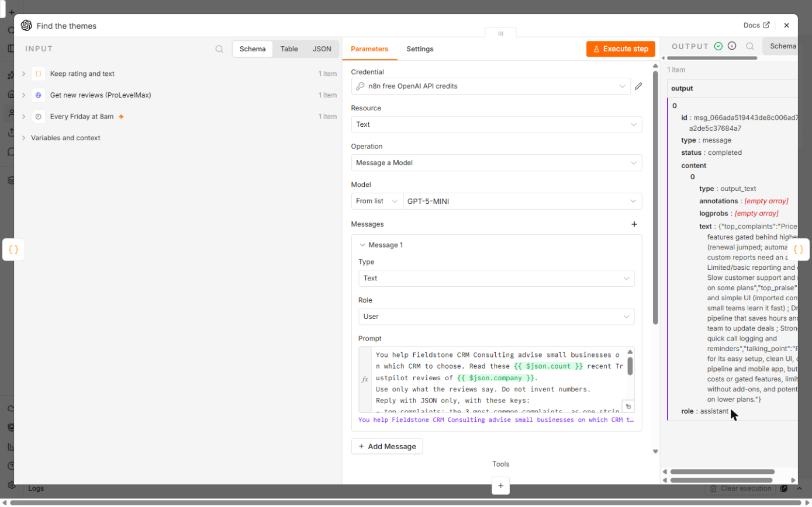
Task: Switch input view to JSON
Action: click(x=322, y=49)
